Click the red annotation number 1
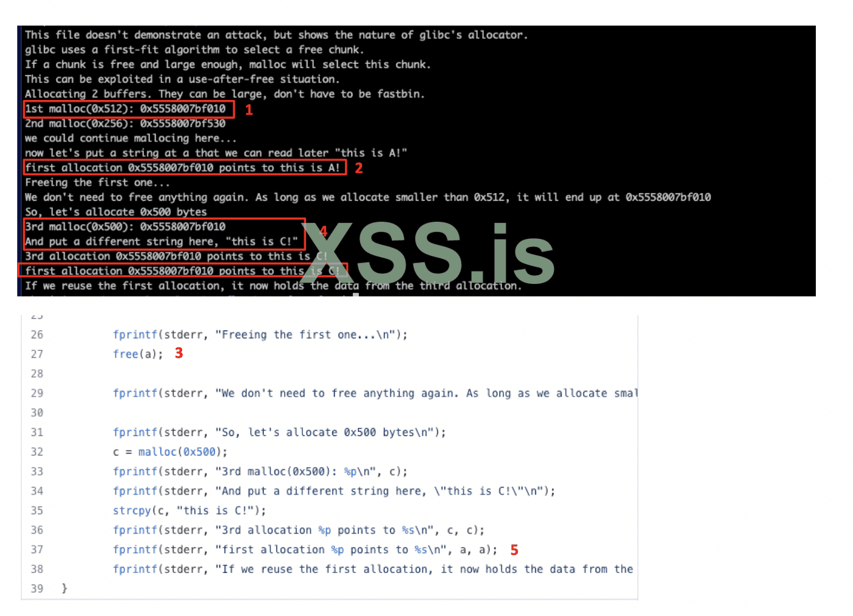Viewport: 853px width, 616px height. click(x=249, y=110)
